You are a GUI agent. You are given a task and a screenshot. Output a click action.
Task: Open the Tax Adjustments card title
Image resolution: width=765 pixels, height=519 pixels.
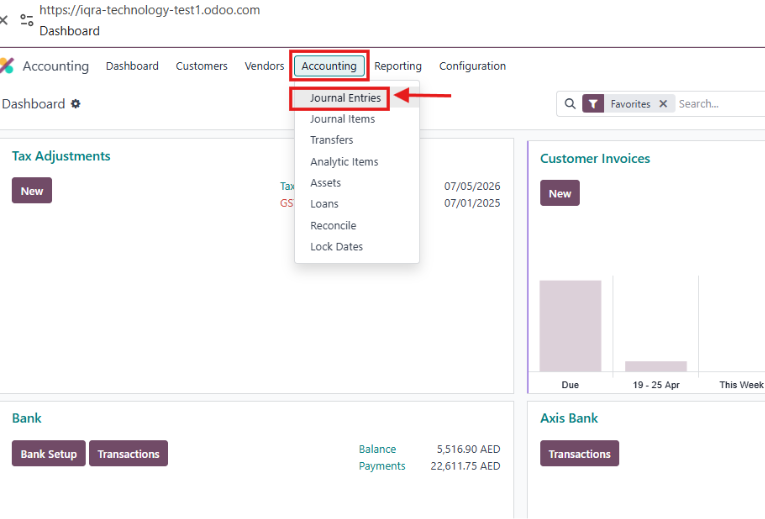tap(61, 156)
